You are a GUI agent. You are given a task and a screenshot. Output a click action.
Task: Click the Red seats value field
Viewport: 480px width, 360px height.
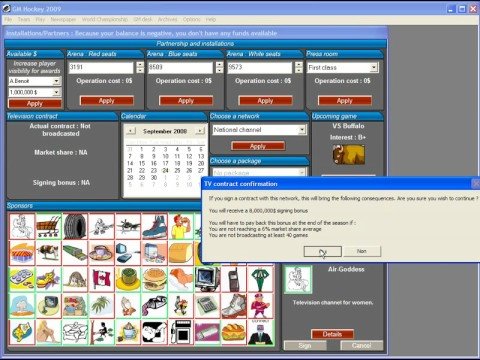101,67
